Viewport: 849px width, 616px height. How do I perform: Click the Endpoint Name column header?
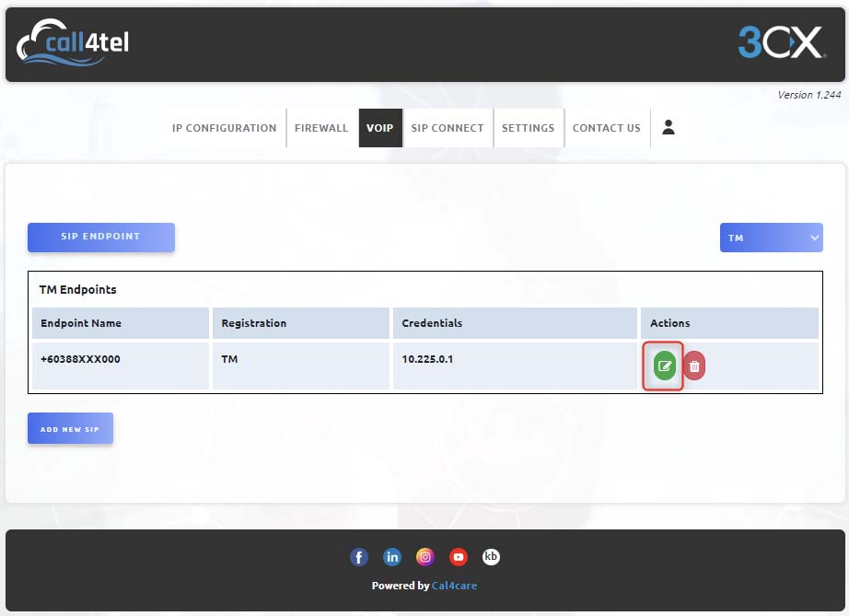click(x=121, y=323)
